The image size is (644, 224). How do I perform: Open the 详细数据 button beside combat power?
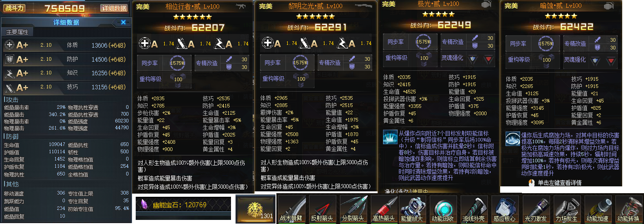[114, 8]
